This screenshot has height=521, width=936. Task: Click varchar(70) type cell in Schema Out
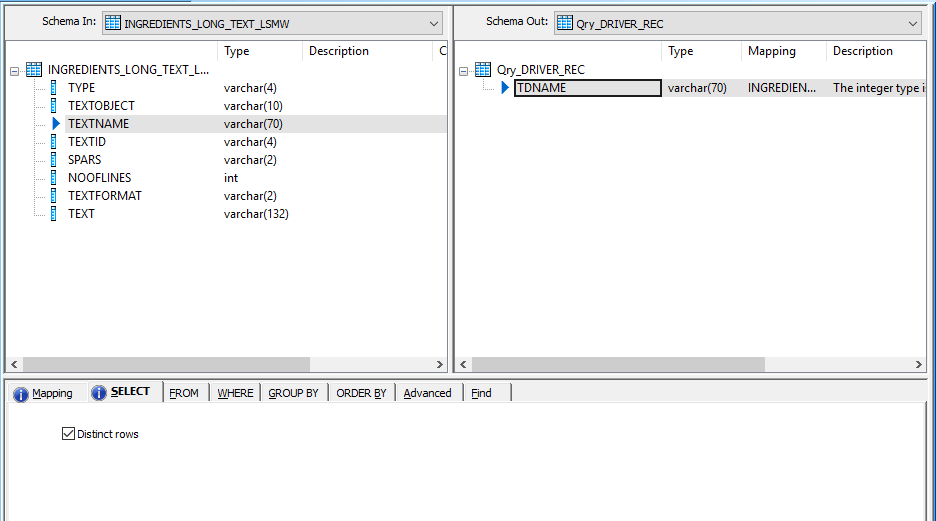click(697, 88)
